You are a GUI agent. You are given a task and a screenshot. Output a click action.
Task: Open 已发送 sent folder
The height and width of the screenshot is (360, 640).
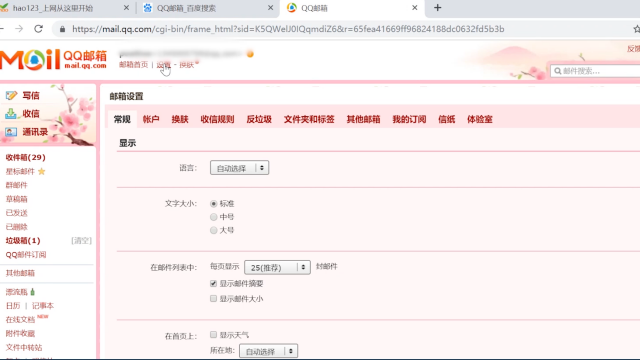point(16,213)
